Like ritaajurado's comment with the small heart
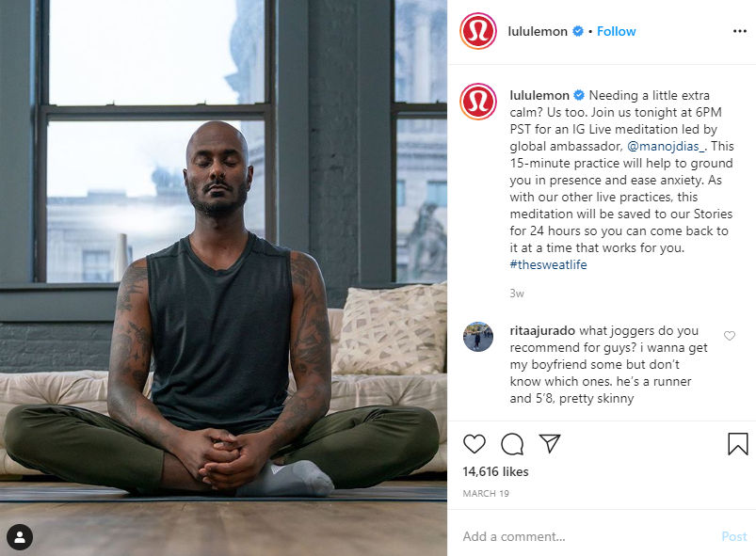756x556 pixels. pos(730,336)
